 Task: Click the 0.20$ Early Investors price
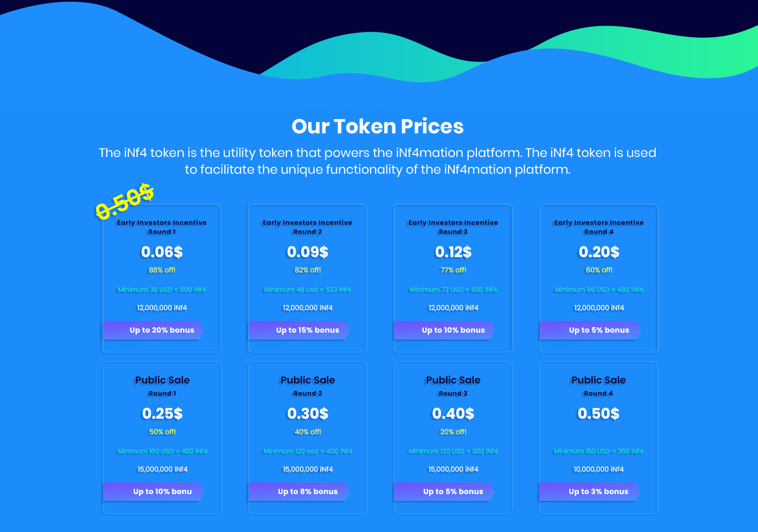pyautogui.click(x=599, y=252)
